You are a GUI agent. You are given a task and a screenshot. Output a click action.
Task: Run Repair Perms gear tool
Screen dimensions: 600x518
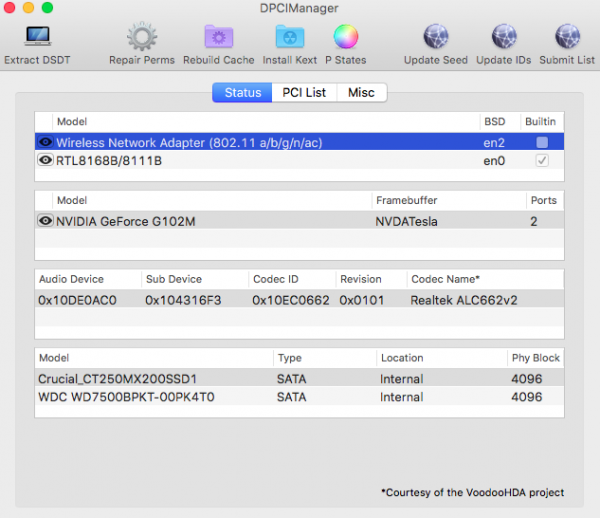pos(142,36)
